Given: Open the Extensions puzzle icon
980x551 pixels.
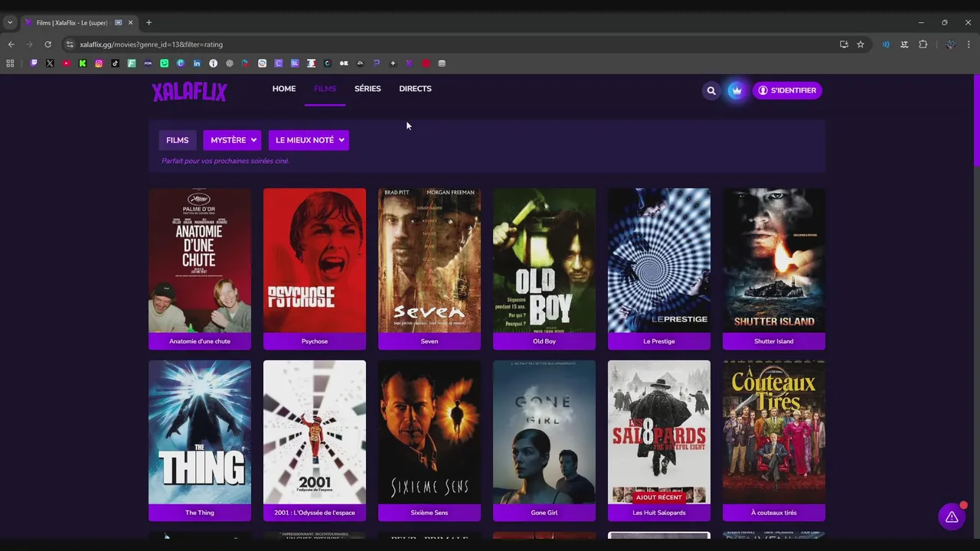Looking at the screenshot, I should click(923, 44).
